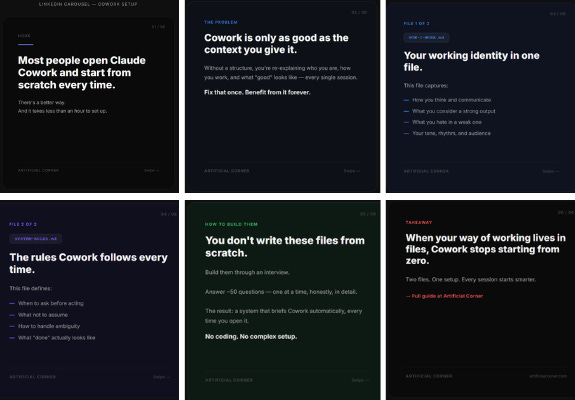The width and height of the screenshot is (575, 400).
Task: Click 'Swipe →' on the File 1 of 2 slide
Action: click(x=550, y=171)
